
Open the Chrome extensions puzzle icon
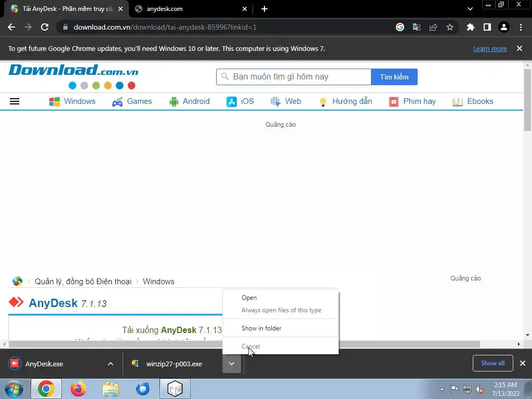471,27
